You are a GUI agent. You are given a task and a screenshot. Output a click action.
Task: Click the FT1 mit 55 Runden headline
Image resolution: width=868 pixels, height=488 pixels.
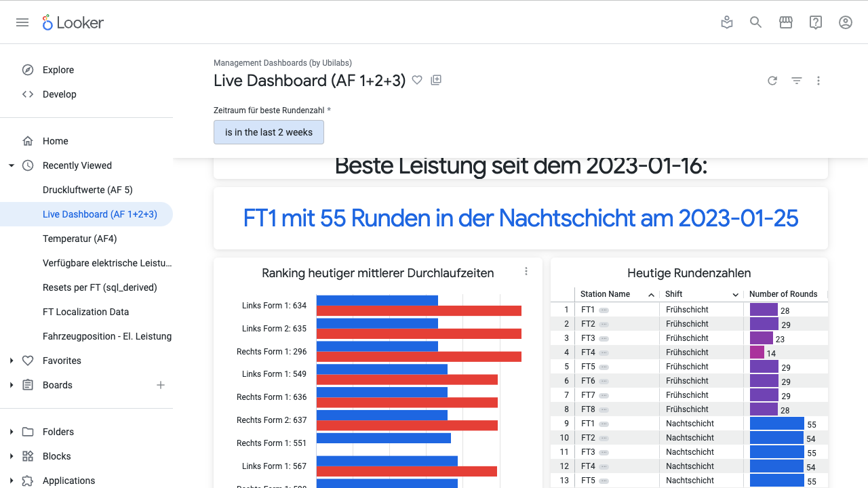521,218
